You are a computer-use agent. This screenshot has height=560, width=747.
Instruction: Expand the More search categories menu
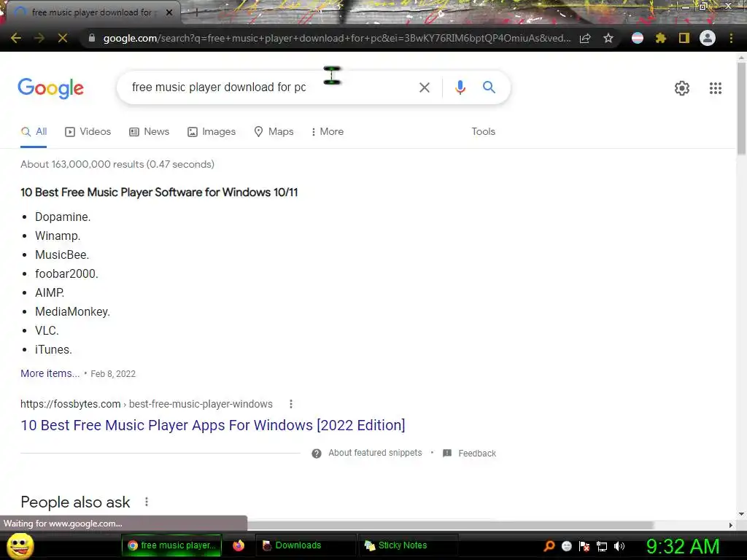(328, 132)
